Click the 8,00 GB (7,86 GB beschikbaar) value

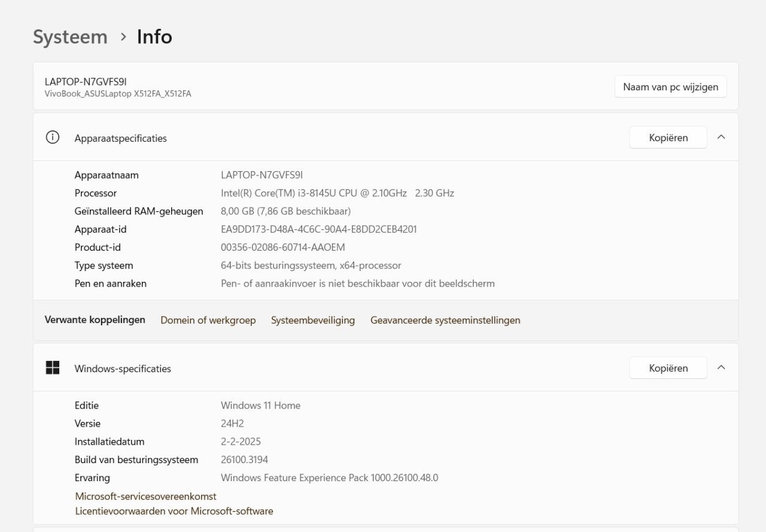[285, 211]
